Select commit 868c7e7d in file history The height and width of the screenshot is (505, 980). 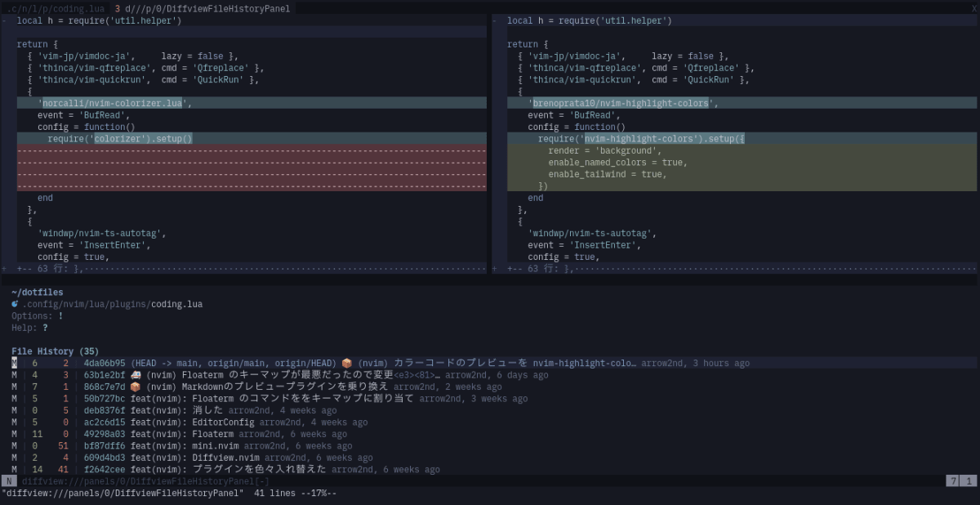[x=105, y=387]
